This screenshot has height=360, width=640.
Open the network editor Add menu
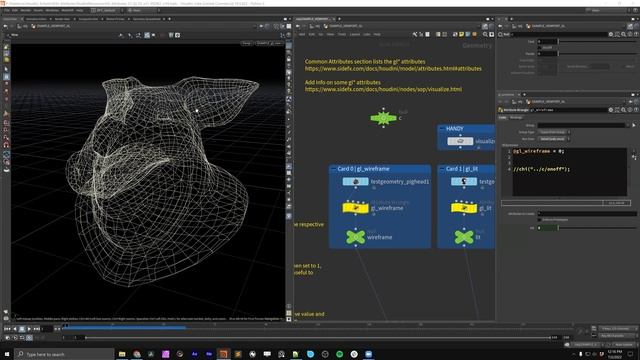click(302, 34)
